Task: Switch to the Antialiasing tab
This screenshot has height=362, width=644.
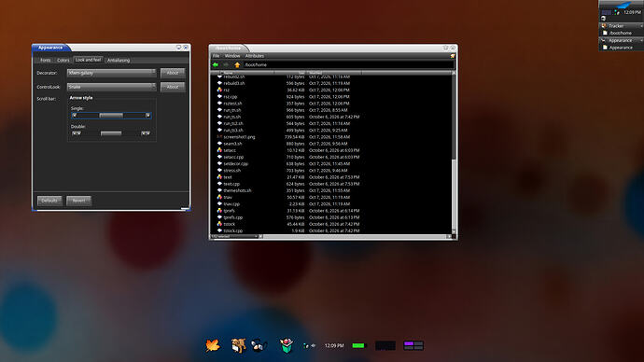Action: pyautogui.click(x=119, y=60)
